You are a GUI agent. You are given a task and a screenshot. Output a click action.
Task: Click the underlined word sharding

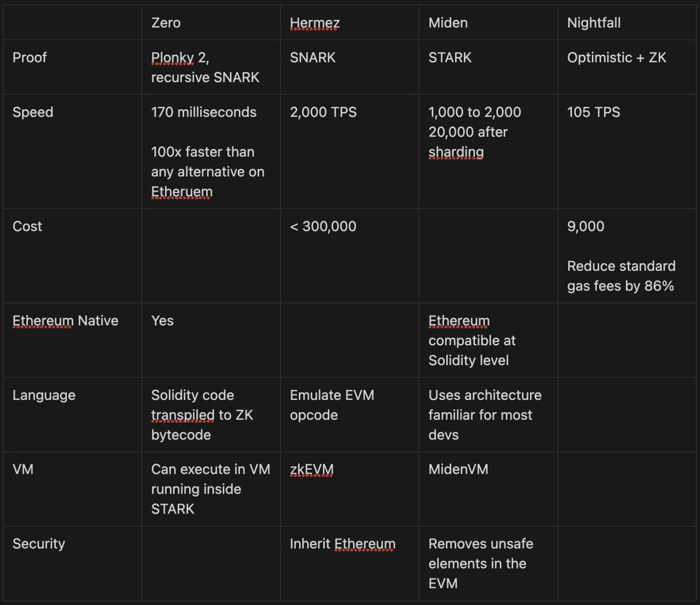click(456, 152)
